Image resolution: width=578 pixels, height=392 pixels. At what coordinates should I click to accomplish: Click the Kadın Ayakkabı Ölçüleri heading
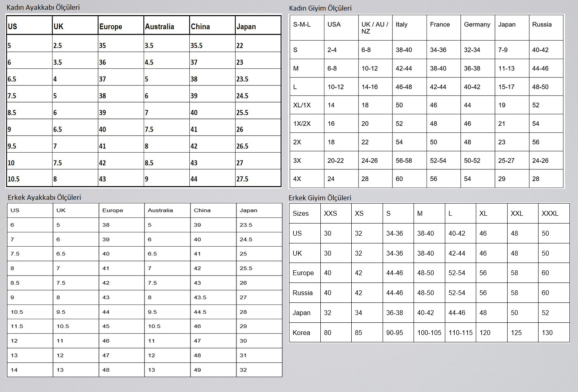tap(43, 7)
